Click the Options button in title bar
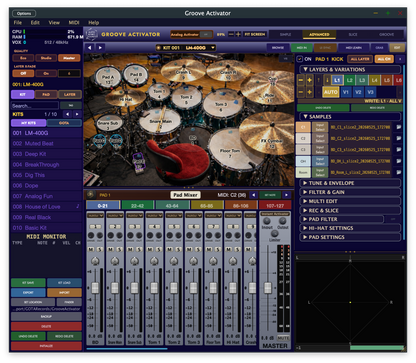The height and width of the screenshot is (363, 416). click(x=24, y=13)
